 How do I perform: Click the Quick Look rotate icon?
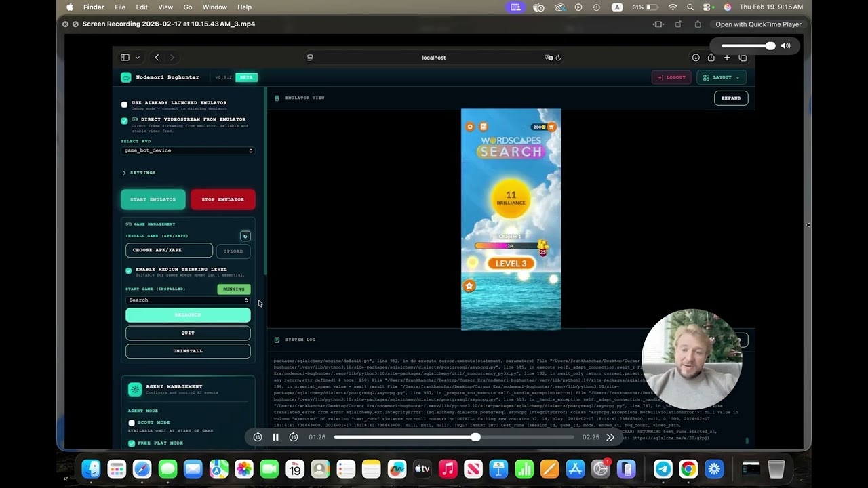click(678, 24)
